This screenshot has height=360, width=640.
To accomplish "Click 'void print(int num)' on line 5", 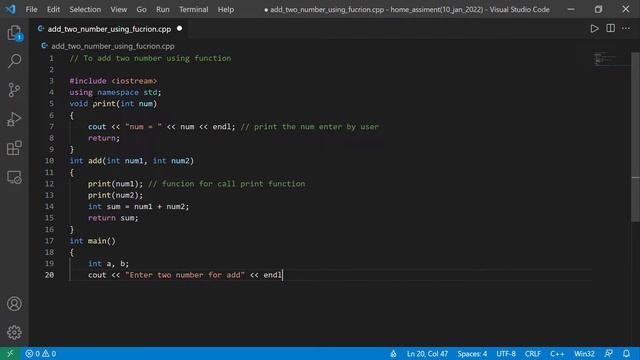I will coord(113,104).
